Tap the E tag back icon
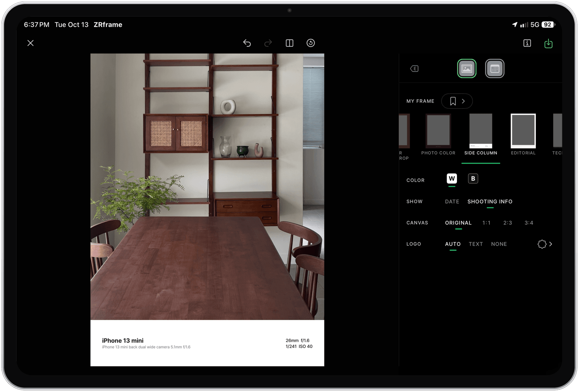 414,69
